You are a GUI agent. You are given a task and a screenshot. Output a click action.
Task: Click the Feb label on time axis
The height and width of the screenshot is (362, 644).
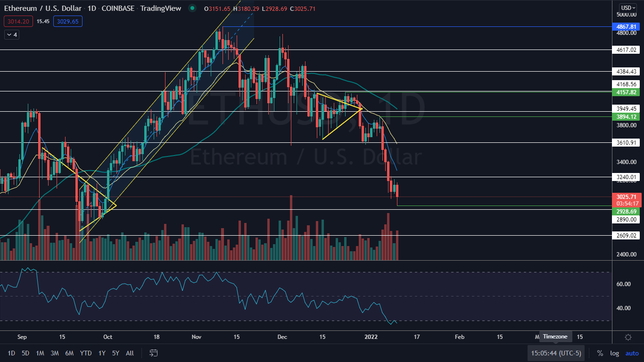(x=460, y=337)
